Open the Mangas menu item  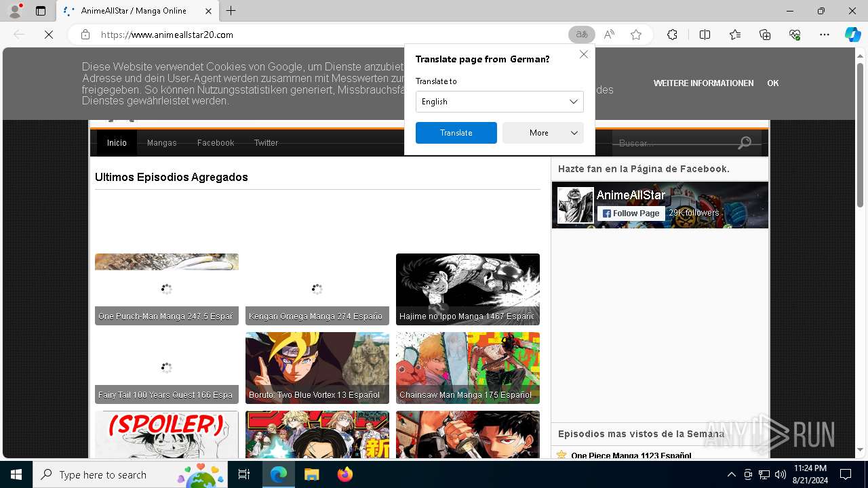(162, 143)
